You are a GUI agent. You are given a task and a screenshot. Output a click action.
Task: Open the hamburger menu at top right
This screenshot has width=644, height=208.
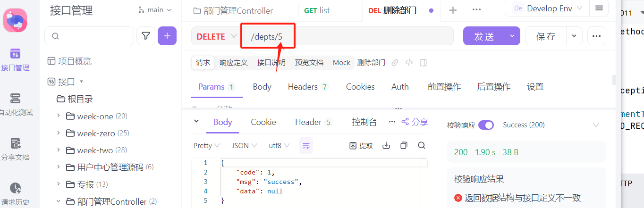tap(599, 8)
